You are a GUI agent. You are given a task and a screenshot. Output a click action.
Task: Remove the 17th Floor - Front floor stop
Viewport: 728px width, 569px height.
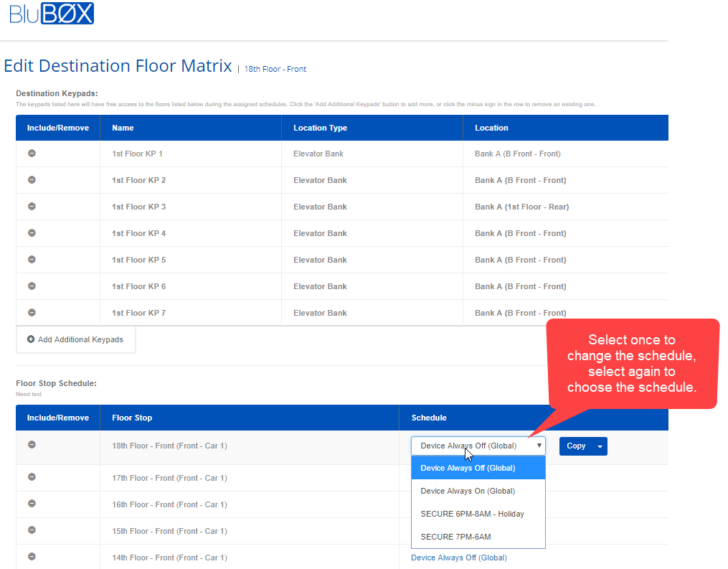(32, 476)
